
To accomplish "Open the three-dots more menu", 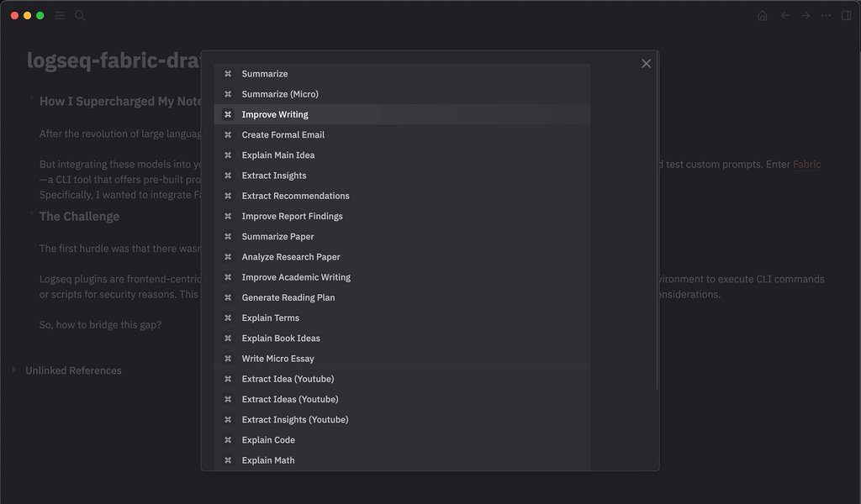I will [826, 15].
